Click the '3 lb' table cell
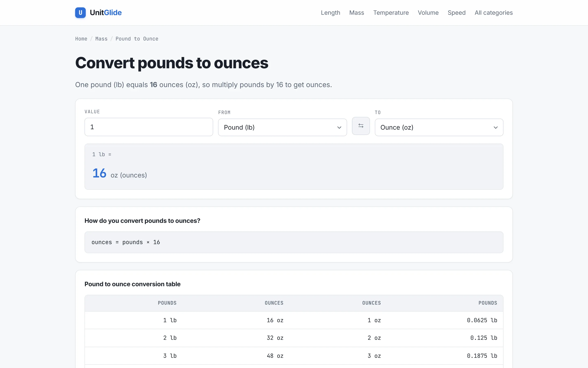Image resolution: width=588 pixels, height=368 pixels. click(x=170, y=356)
